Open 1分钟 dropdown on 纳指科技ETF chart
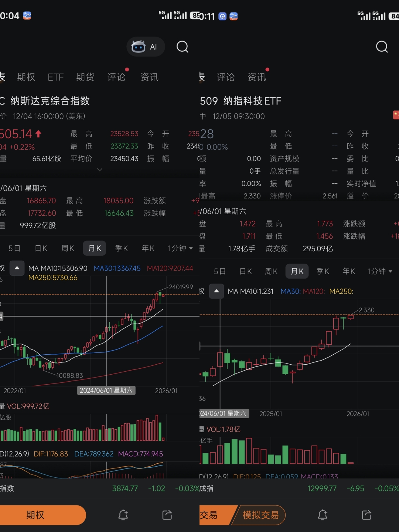Image resolution: width=399 pixels, height=532 pixels. [380, 271]
